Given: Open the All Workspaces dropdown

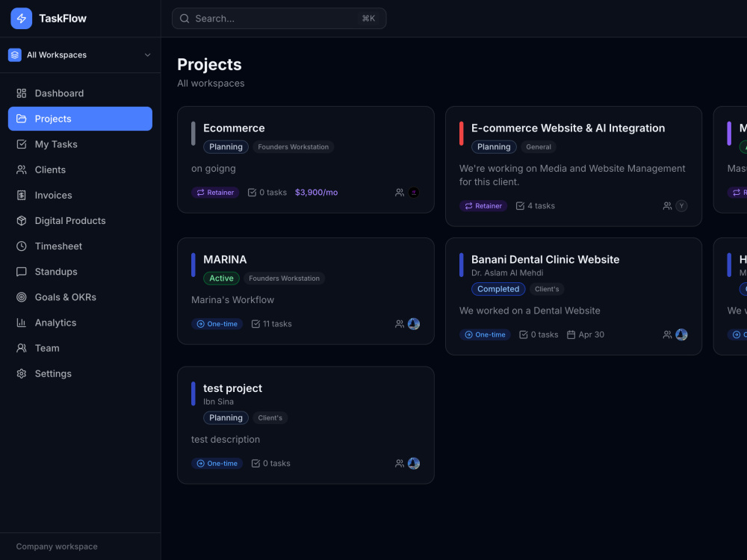Looking at the screenshot, I should tap(80, 55).
